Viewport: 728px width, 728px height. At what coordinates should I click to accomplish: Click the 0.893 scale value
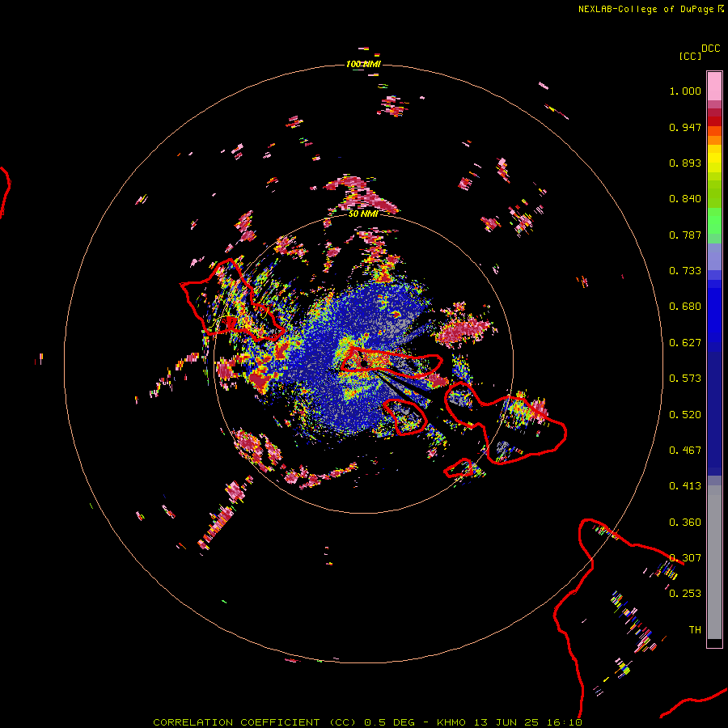tap(685, 163)
